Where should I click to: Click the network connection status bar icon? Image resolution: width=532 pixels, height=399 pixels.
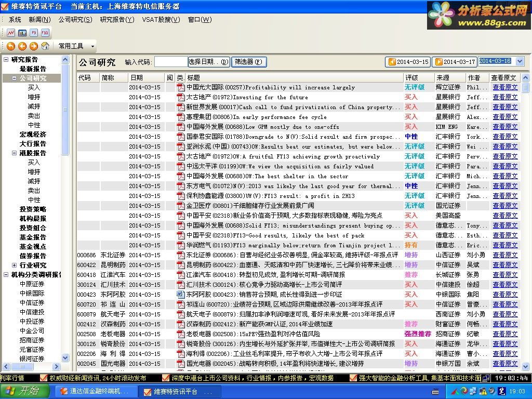(x=486, y=378)
